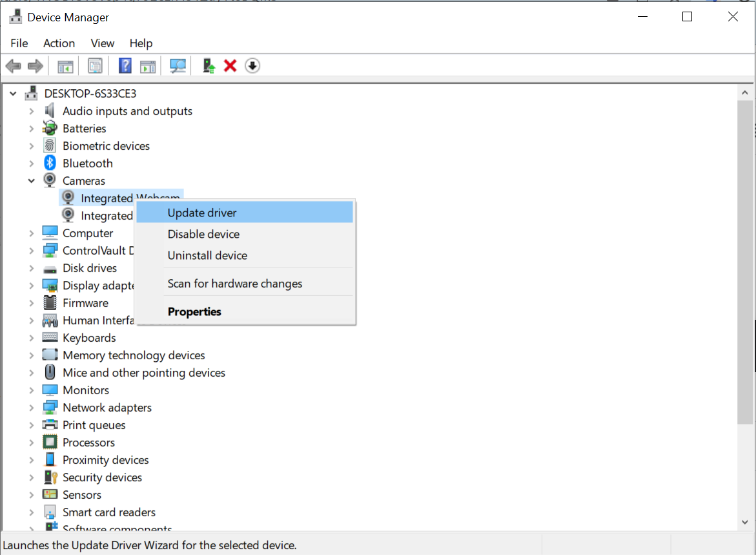
Task: Click the Help toolbar icon with question mark
Action: point(125,66)
